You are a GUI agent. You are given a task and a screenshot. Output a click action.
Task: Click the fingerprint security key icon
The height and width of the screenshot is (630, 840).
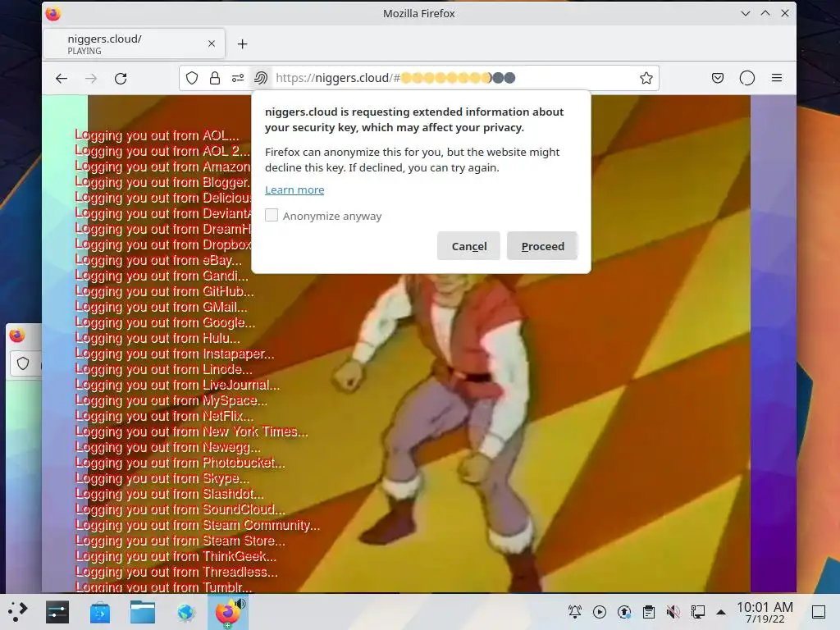(261, 78)
